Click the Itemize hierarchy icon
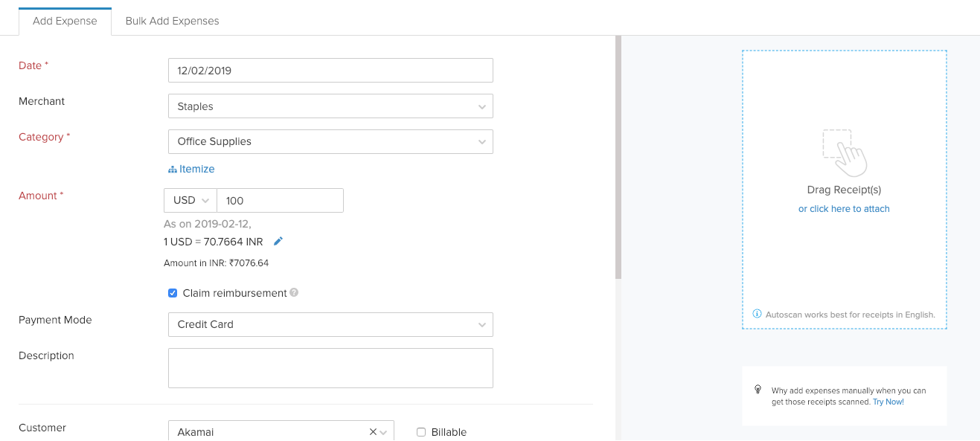This screenshot has height=441, width=980. tap(173, 170)
